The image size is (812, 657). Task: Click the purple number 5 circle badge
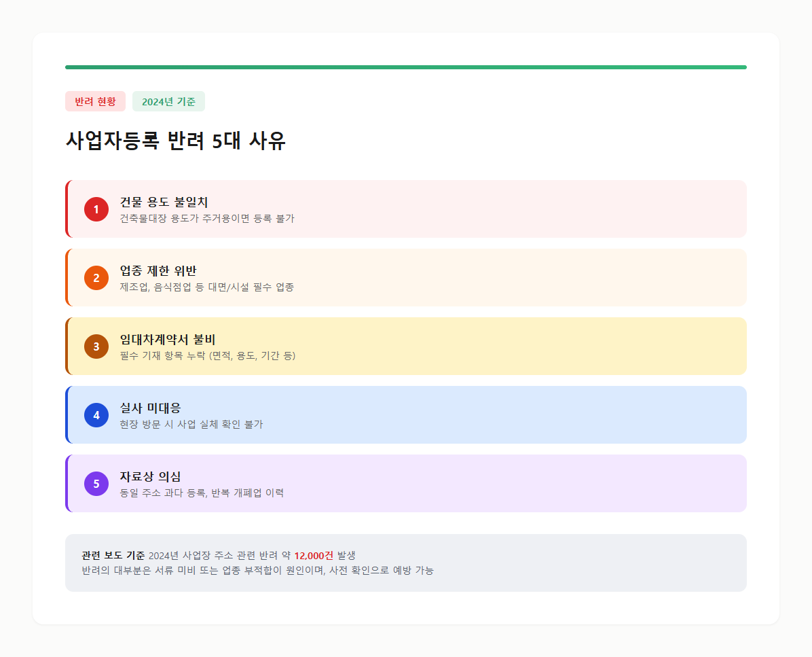point(96,484)
